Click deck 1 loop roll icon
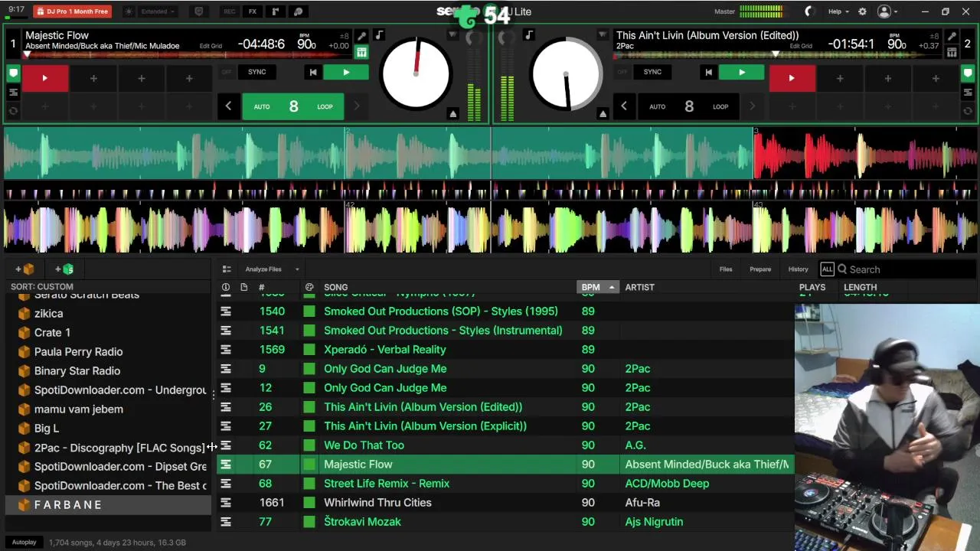The width and height of the screenshot is (980, 551). (x=13, y=111)
